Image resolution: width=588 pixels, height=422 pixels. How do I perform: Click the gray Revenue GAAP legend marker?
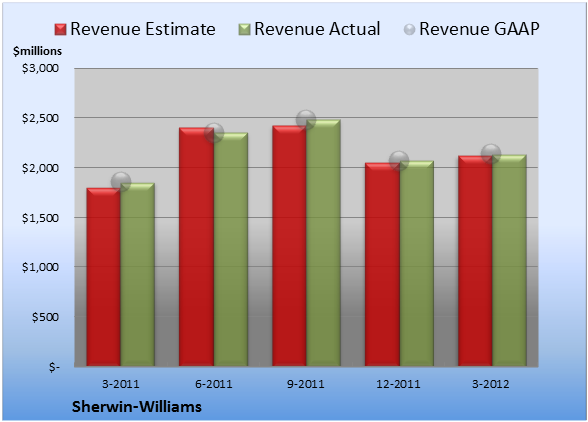pos(410,30)
